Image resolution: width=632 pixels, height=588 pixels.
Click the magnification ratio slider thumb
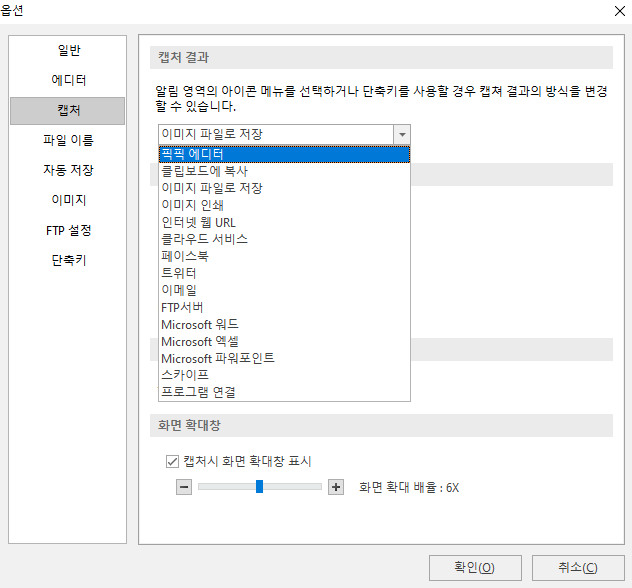260,487
